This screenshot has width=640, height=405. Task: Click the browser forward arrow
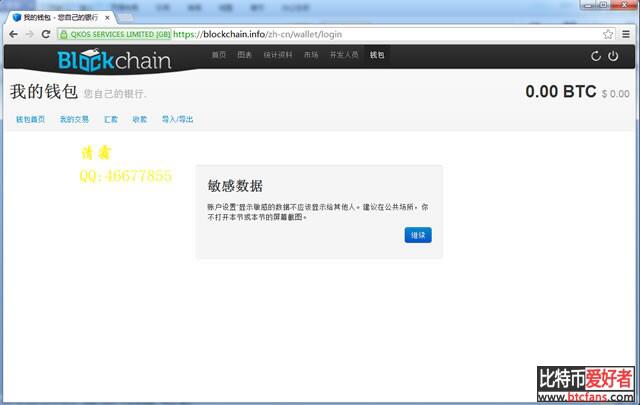[x=30, y=34]
